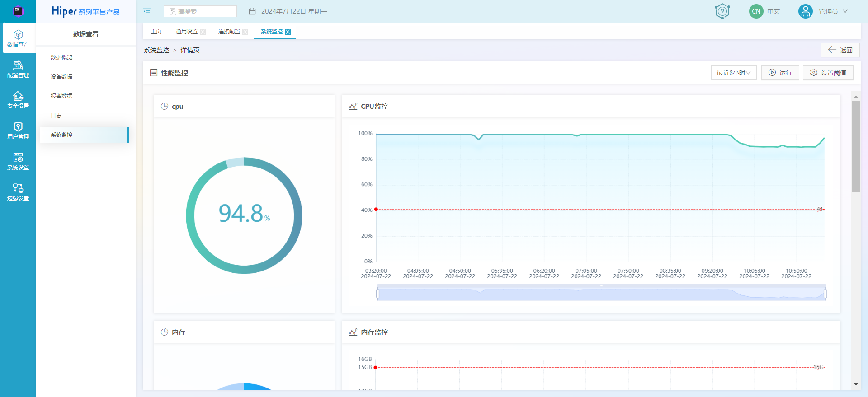Screen dimensions: 868x397
Task: Click the 数据查看 side menu heading
Action: (86, 34)
